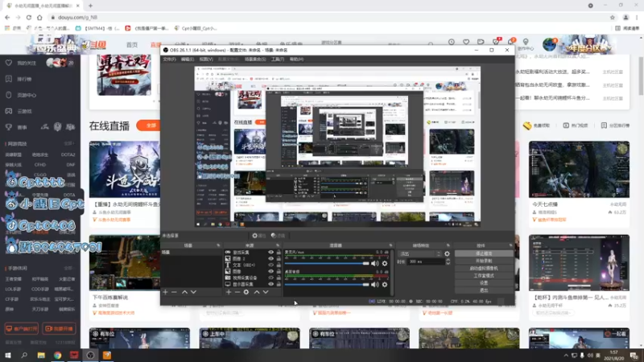Open 桌面音频 audio settings gear
This screenshot has width=644, height=362.
[385, 285]
